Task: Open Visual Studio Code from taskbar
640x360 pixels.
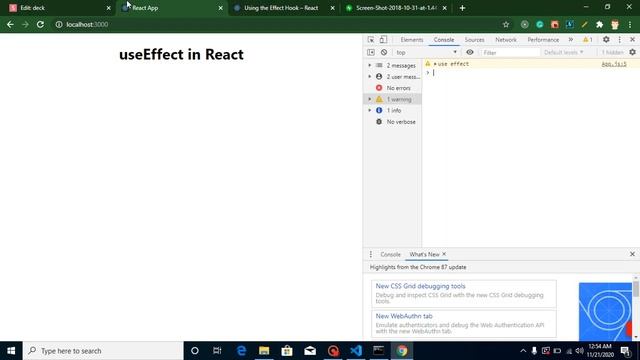Action: (x=356, y=351)
